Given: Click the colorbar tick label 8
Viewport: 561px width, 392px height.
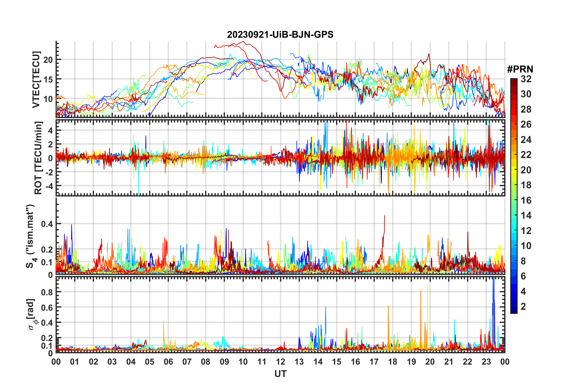Looking at the screenshot, I should (523, 261).
